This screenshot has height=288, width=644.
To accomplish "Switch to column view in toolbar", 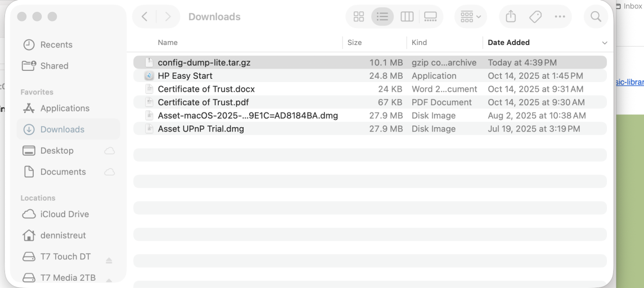I will point(407,17).
